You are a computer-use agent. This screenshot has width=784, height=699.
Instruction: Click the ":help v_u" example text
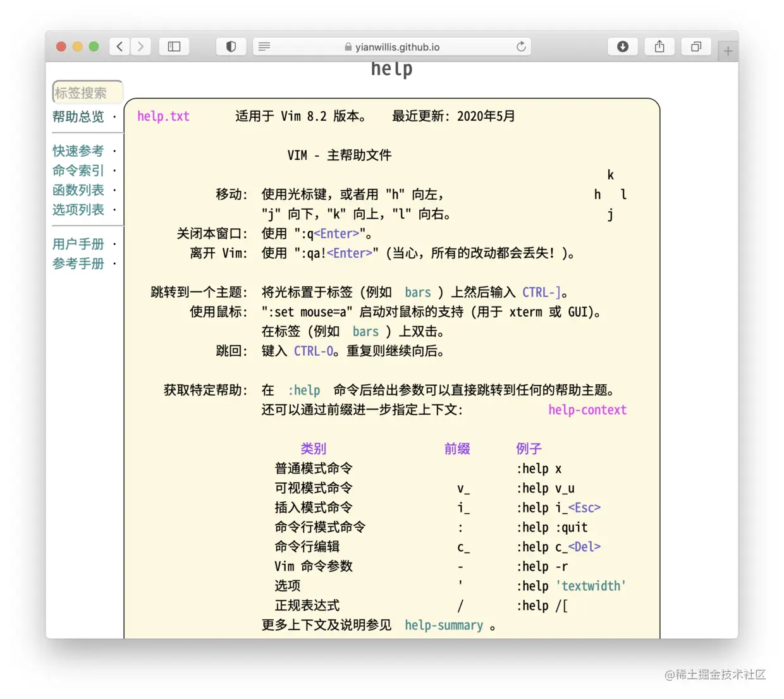[x=546, y=489]
